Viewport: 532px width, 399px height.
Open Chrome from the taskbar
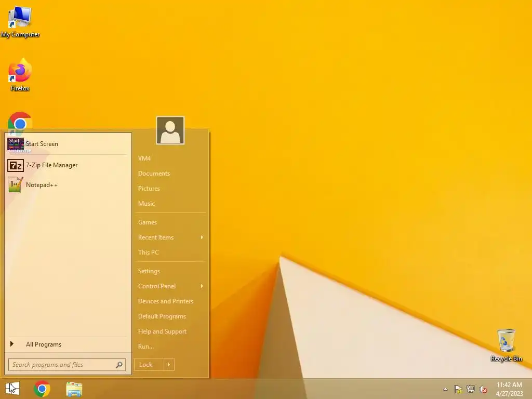click(42, 389)
